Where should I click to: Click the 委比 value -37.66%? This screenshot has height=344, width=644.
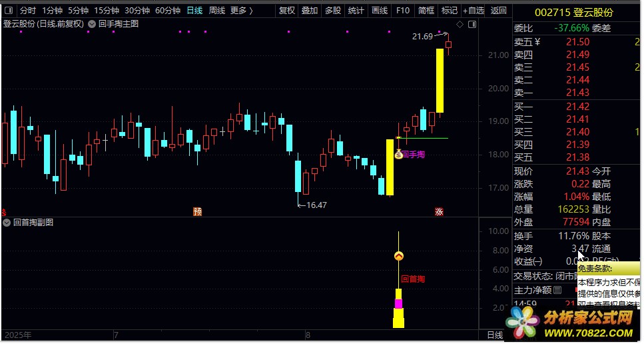pyautogui.click(x=571, y=29)
